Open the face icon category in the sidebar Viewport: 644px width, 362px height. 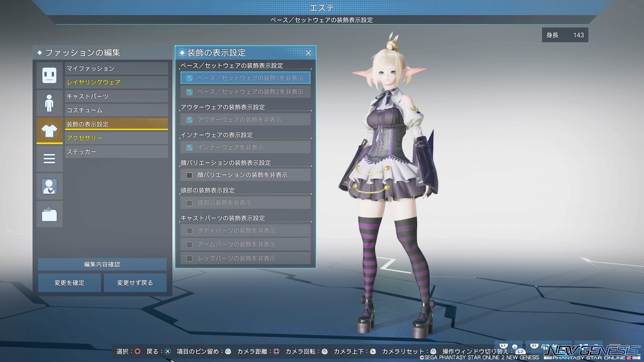(x=49, y=76)
